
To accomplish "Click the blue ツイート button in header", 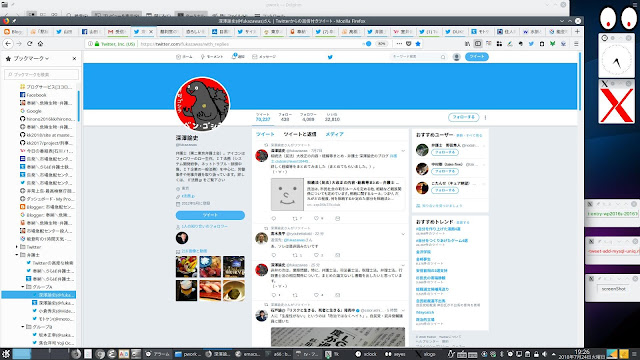I will [477, 57].
